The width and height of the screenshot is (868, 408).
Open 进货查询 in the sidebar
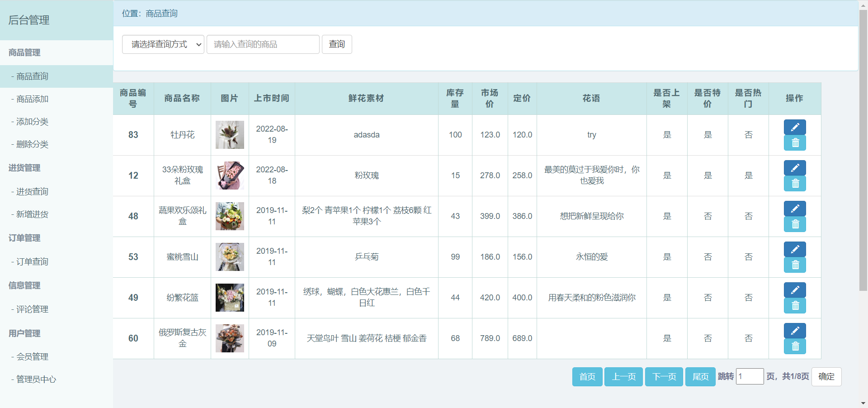pos(57,192)
